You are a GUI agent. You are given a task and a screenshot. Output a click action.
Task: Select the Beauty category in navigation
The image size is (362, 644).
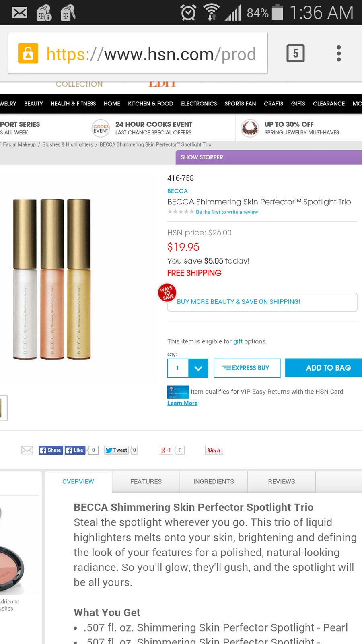(x=33, y=103)
